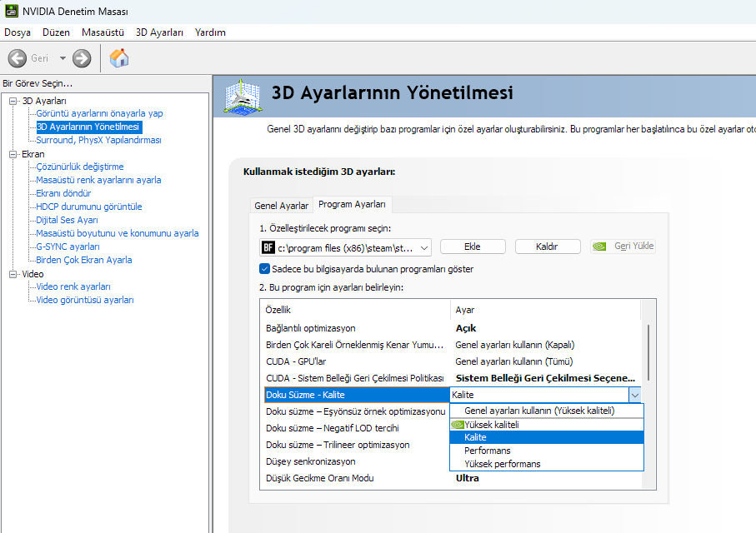This screenshot has width=756, height=533.
Task: Choose Kalite option in the dropdown list
Action: 547,437
